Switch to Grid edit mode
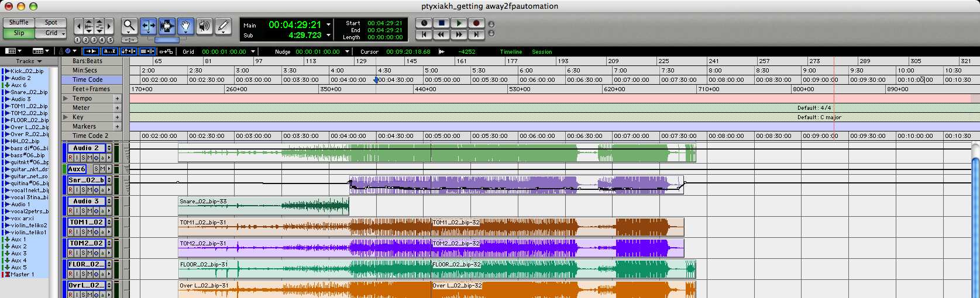The image size is (980, 298). click(51, 33)
